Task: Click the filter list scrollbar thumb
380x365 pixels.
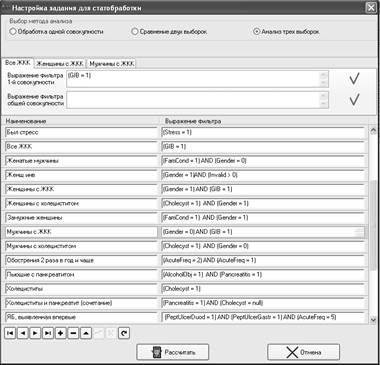Action: point(373,225)
